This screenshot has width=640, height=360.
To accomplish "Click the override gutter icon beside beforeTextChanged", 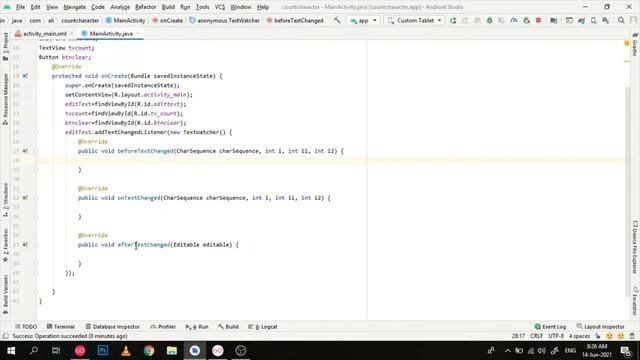I will click(x=25, y=151).
